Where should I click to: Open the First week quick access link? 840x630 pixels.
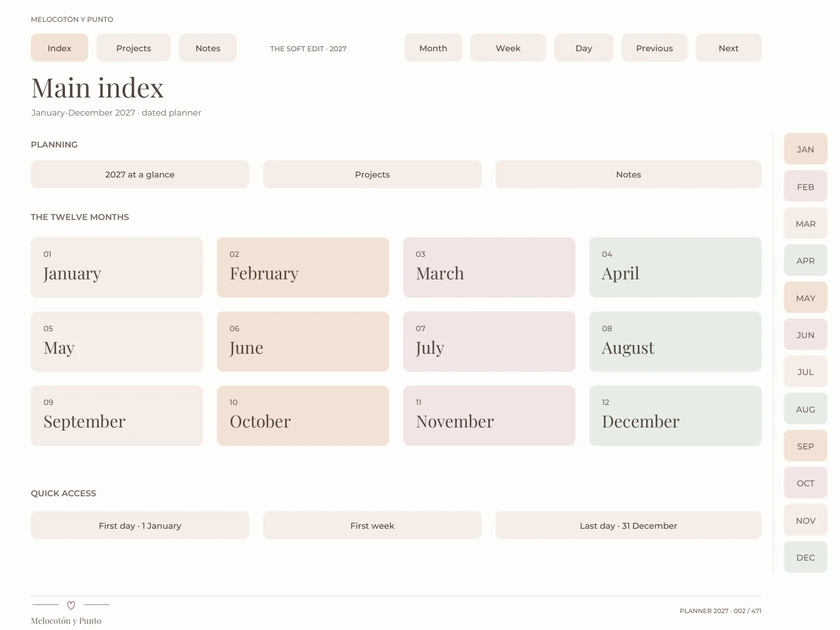pyautogui.click(x=372, y=526)
